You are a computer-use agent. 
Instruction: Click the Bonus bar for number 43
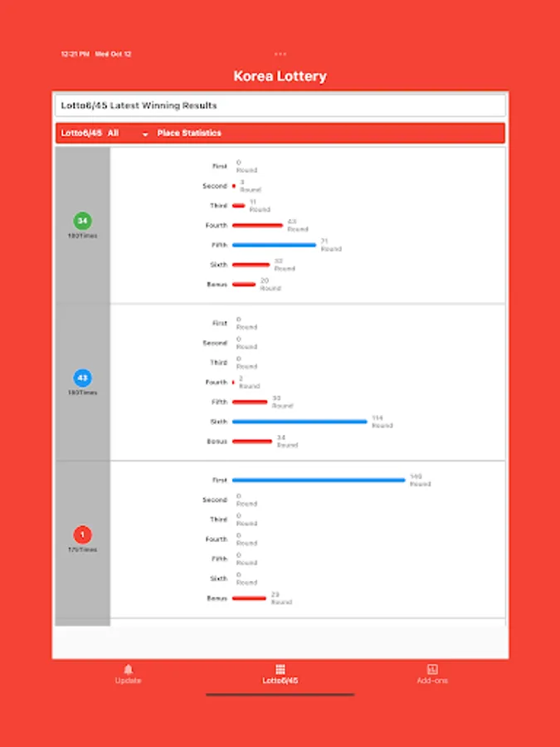tap(252, 442)
